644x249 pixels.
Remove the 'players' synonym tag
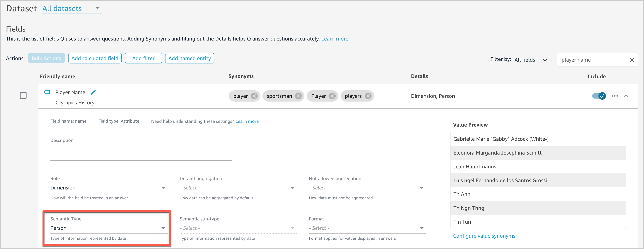click(368, 96)
